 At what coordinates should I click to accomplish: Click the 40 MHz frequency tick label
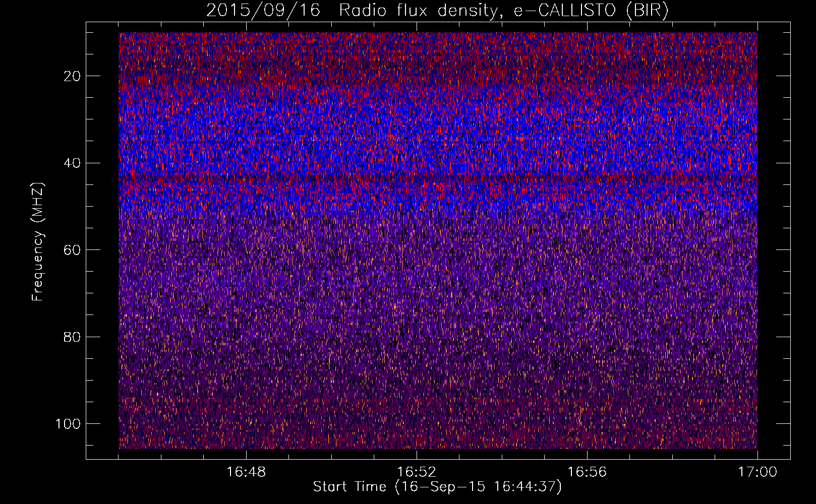pyautogui.click(x=72, y=163)
